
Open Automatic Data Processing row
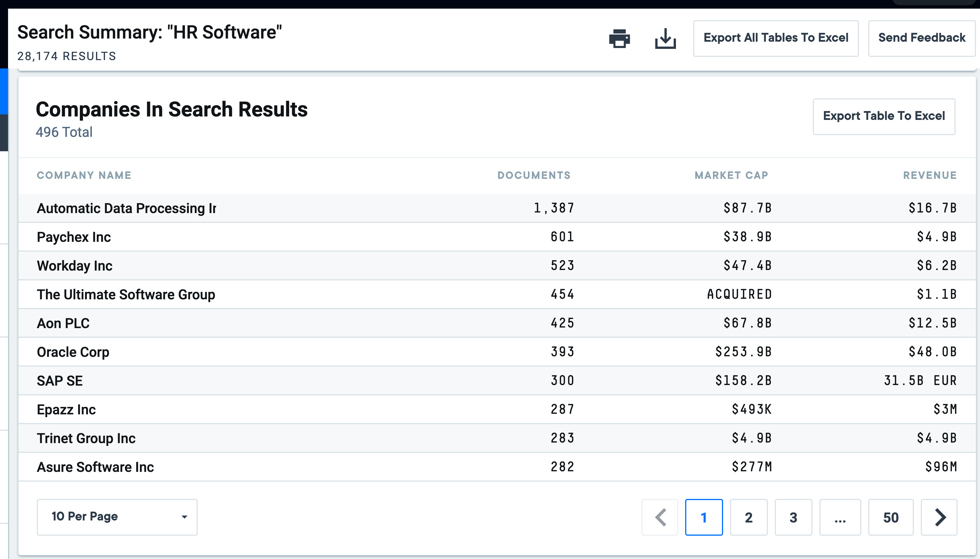(x=497, y=208)
